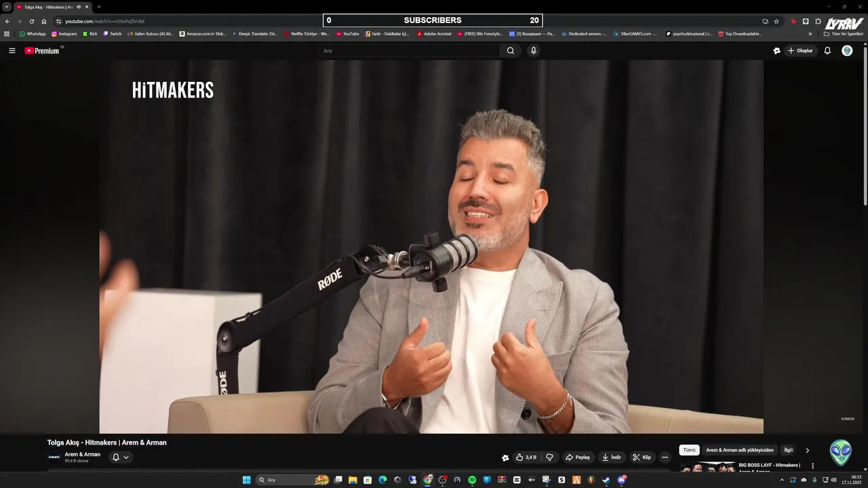The width and height of the screenshot is (868, 488).
Task: Open the tab search dropdown arrow
Action: click(x=7, y=7)
